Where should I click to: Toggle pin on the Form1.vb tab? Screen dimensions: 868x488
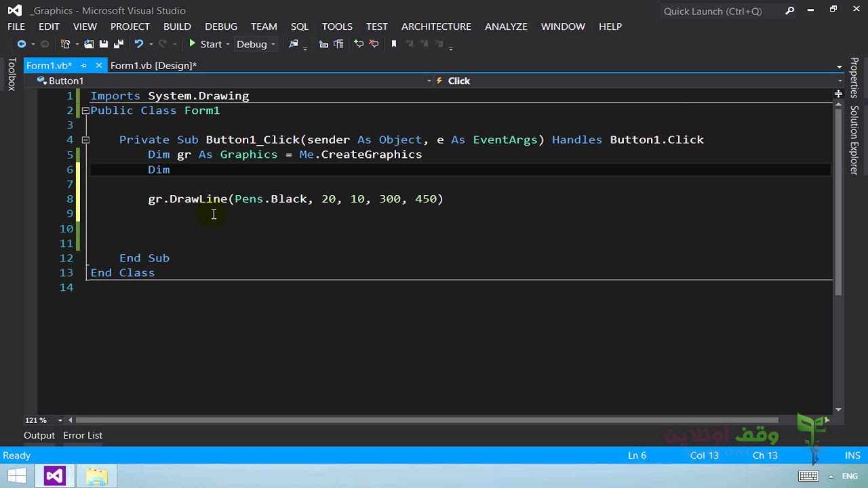tap(83, 66)
